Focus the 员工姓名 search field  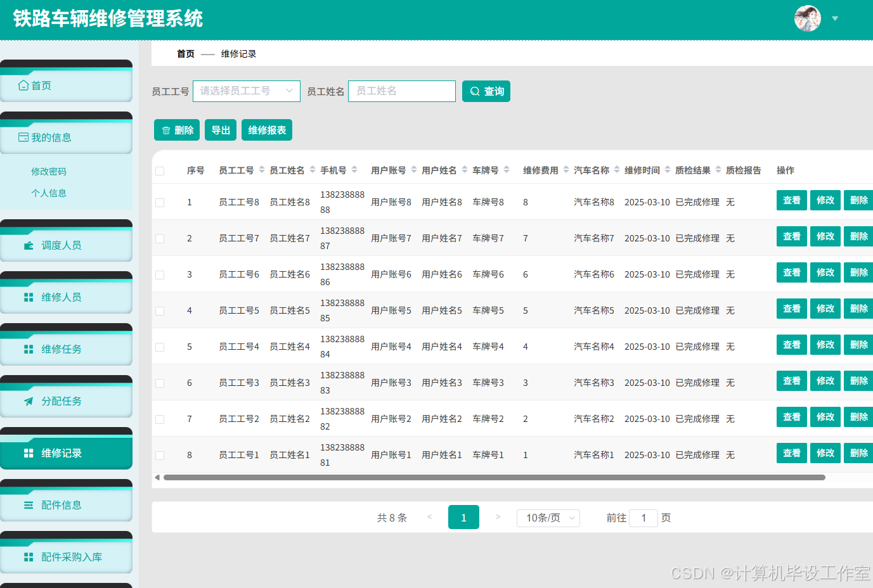(x=402, y=91)
